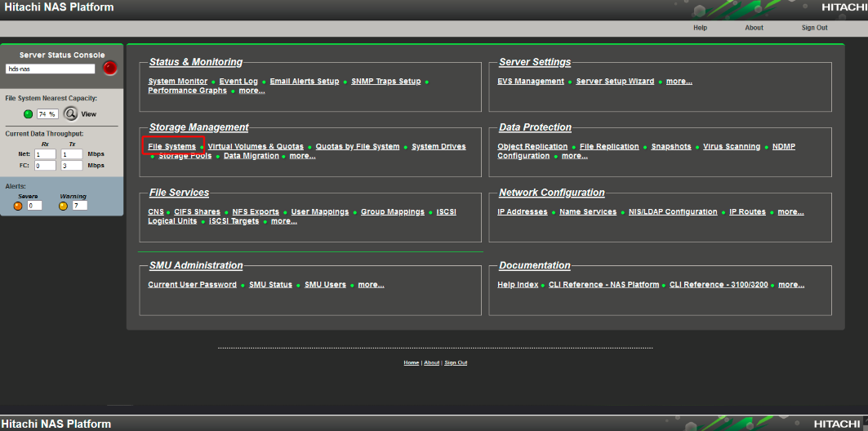Open About in the top bar
This screenshot has height=431, width=868.
[x=754, y=28]
